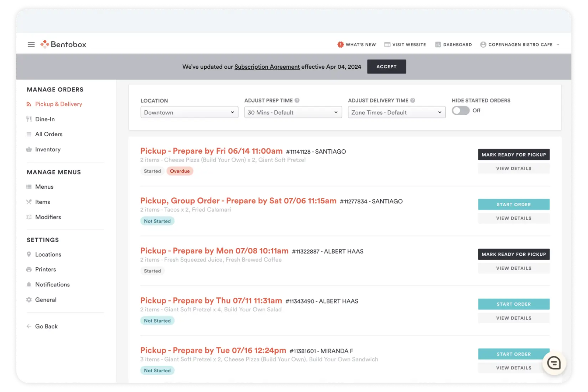Click the Visit Website icon

[x=387, y=44]
